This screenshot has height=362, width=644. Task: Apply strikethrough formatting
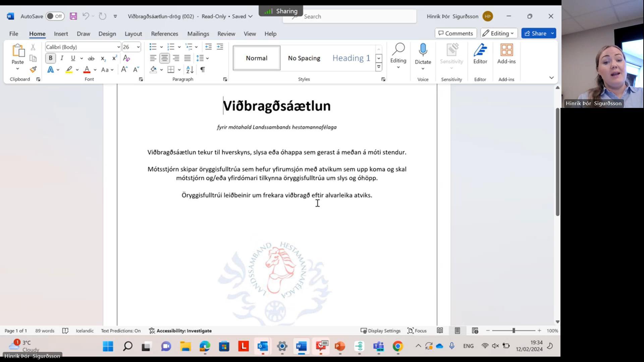point(91,58)
